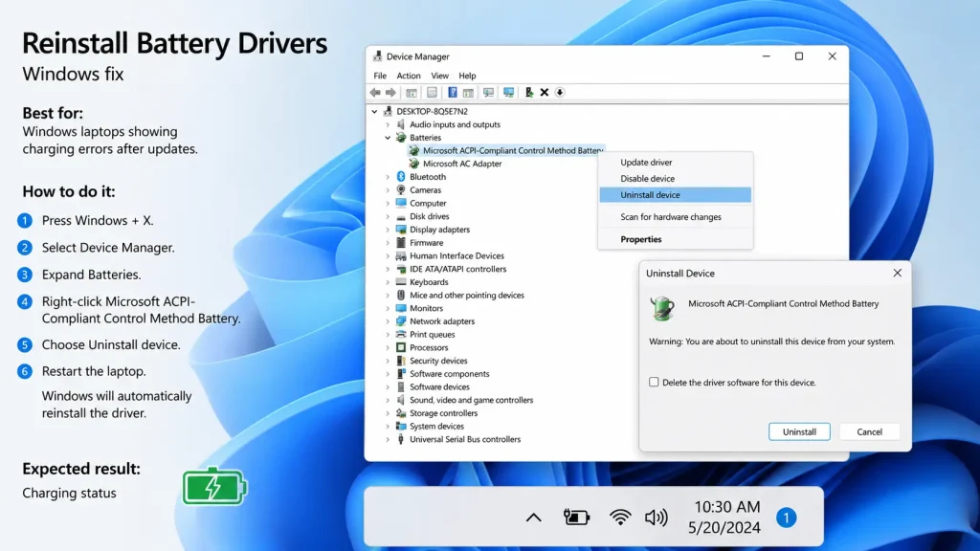Click the Cameras category icon
This screenshot has width=980, height=551.
tap(401, 190)
